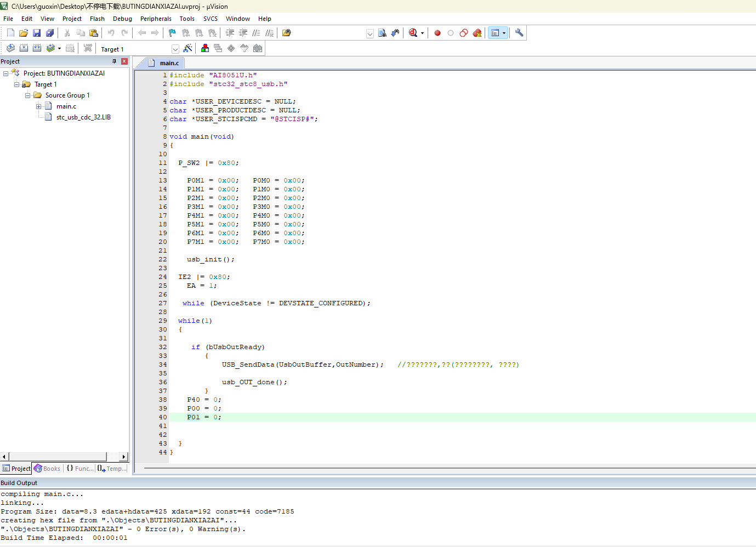Paste from clipboard using the toolbar icon
Viewport: 756px width, 547px height.
tap(94, 33)
